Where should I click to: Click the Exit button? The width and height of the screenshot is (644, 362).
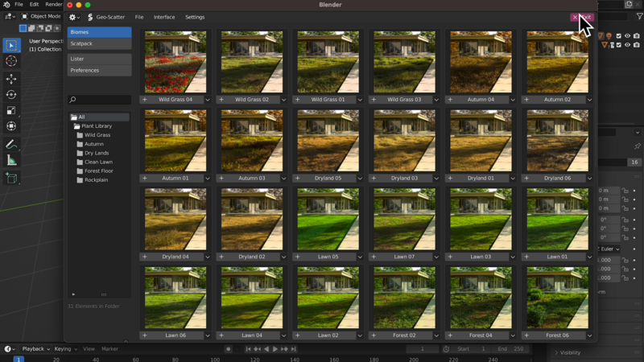pos(582,17)
